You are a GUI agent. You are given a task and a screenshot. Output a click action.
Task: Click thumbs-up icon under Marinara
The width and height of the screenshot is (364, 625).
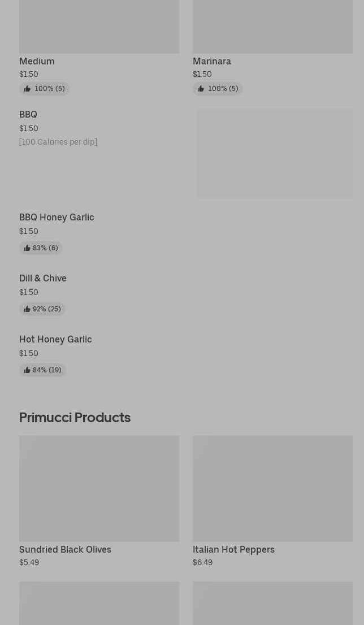201,89
